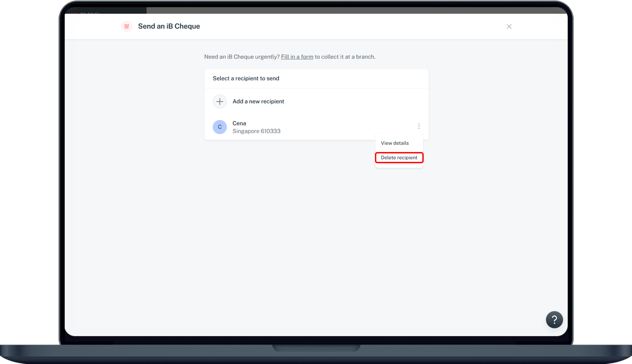Open the help question mark button
Viewport: 632px width, 364px height.
point(554,319)
